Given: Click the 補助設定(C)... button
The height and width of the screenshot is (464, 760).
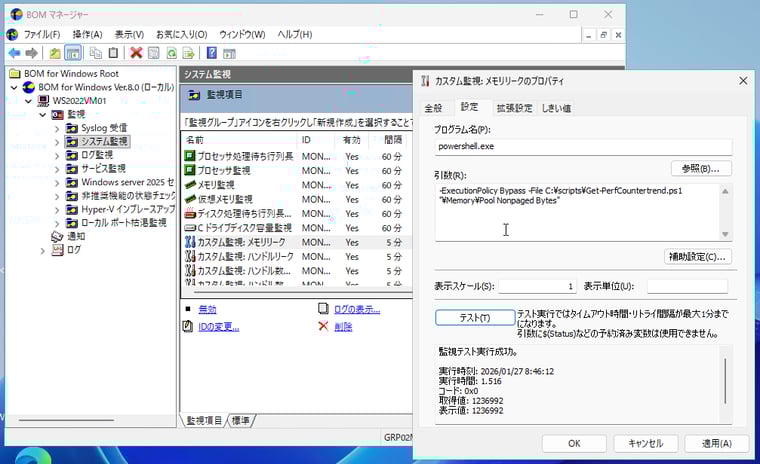Looking at the screenshot, I should coord(697,256).
